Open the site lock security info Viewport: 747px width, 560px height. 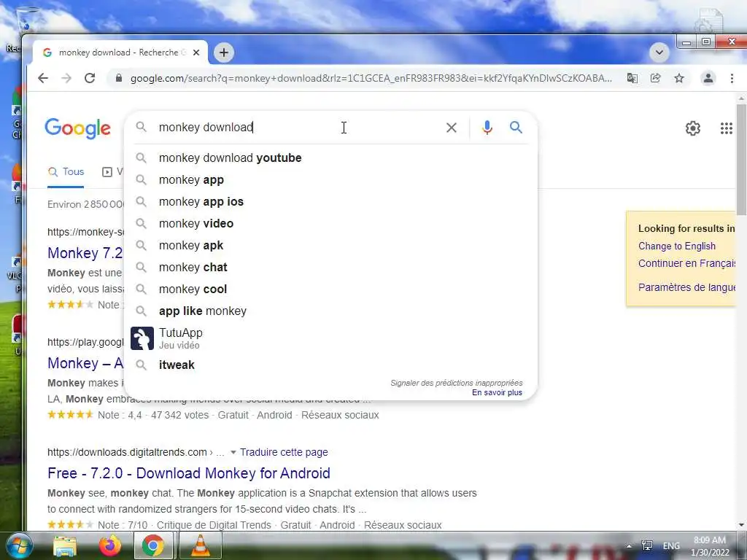119,78
